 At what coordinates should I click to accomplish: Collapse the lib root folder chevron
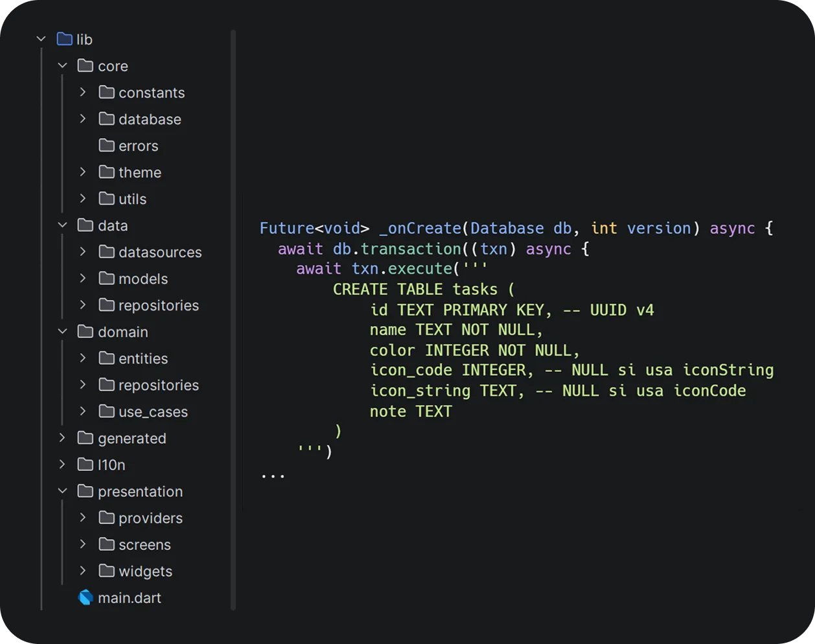(x=41, y=40)
